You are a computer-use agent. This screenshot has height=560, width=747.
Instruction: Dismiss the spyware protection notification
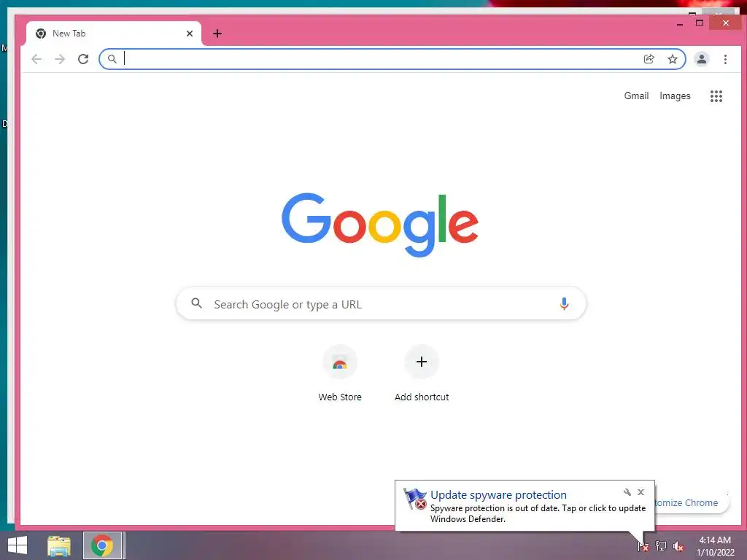point(640,492)
